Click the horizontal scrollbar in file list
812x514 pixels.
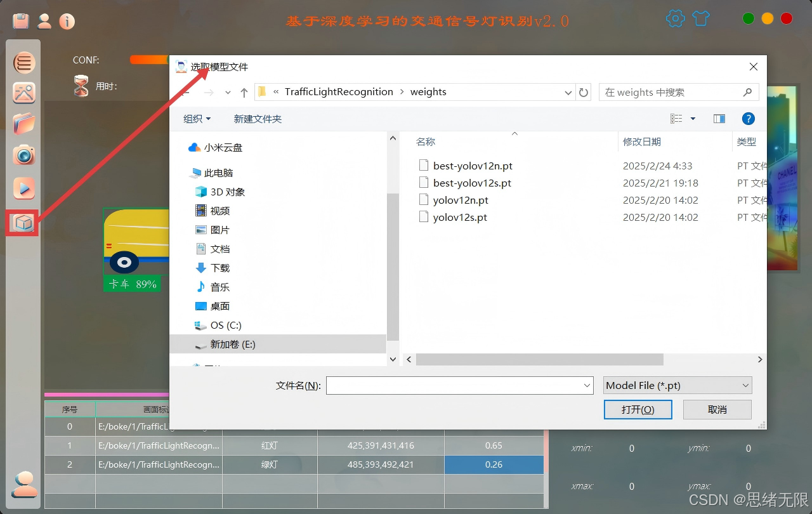(x=539, y=359)
